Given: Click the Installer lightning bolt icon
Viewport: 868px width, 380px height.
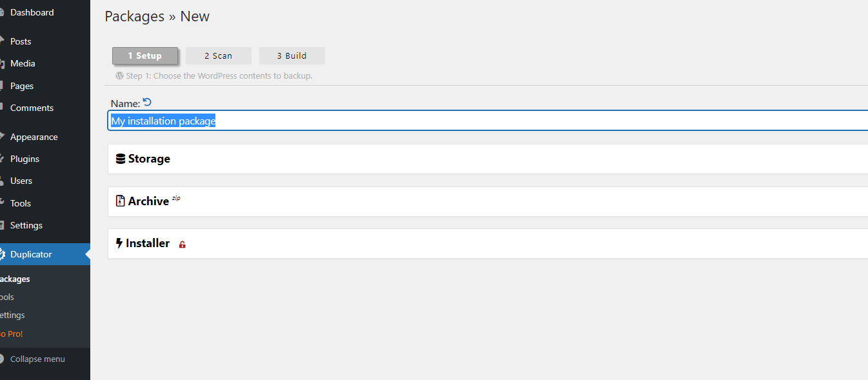Looking at the screenshot, I should click(119, 243).
